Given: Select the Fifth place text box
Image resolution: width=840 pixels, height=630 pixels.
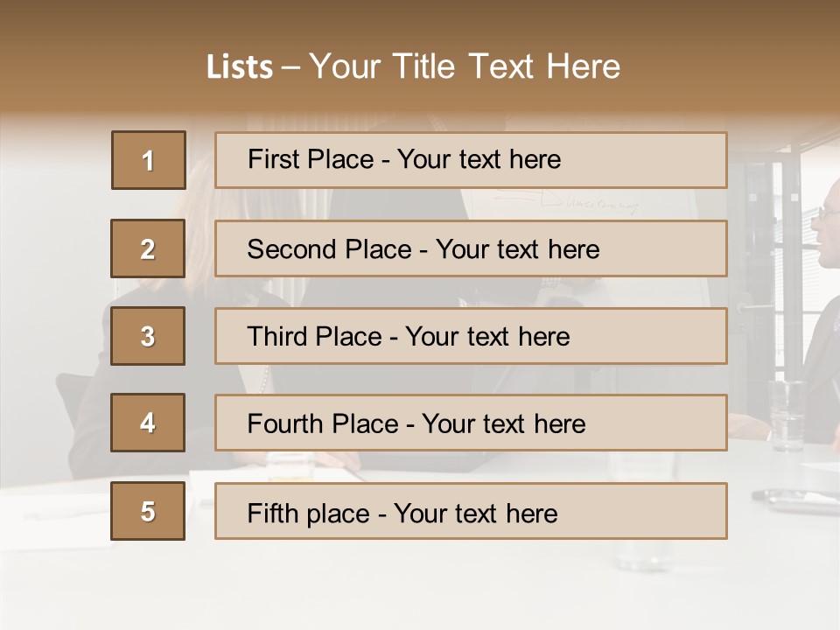Looking at the screenshot, I should (x=471, y=511).
